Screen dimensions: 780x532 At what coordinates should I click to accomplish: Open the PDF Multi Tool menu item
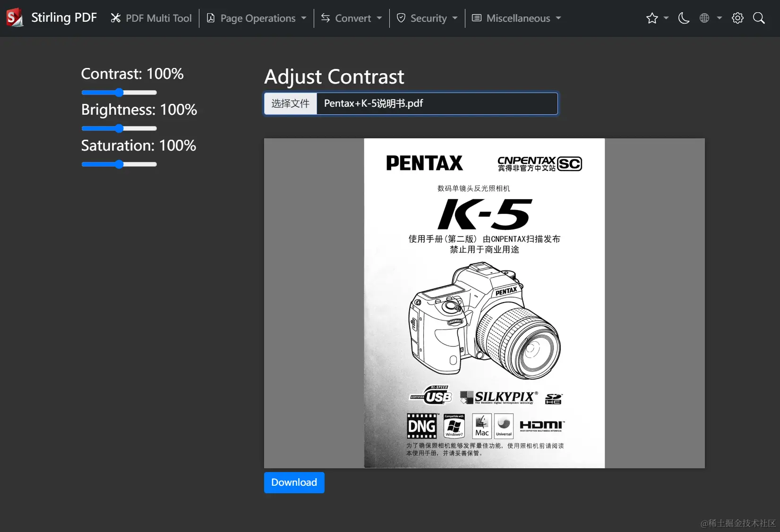[151, 18]
